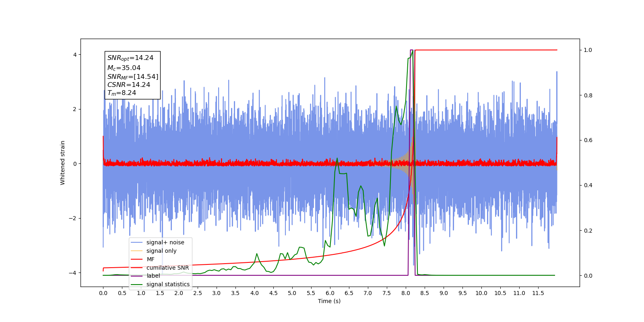Image resolution: width=644 pixels, height=322 pixels.
Task: Click the SNRMF=[14.54] annotation text
Action: 133,76
